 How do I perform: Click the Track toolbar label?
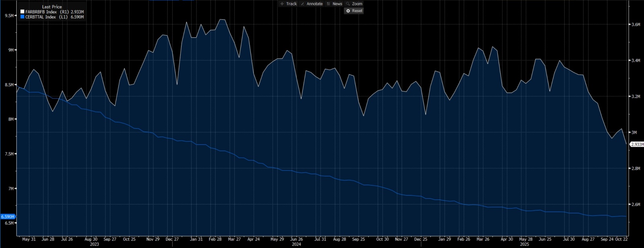(291, 4)
